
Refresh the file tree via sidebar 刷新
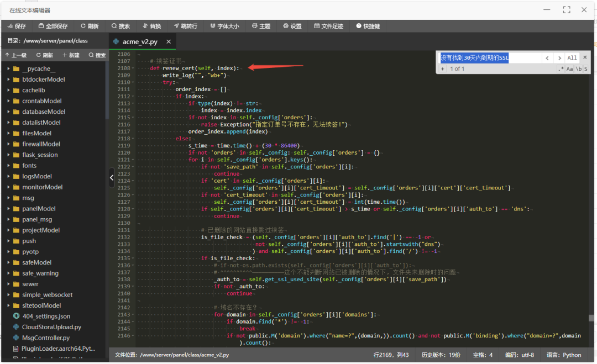pyautogui.click(x=45, y=55)
